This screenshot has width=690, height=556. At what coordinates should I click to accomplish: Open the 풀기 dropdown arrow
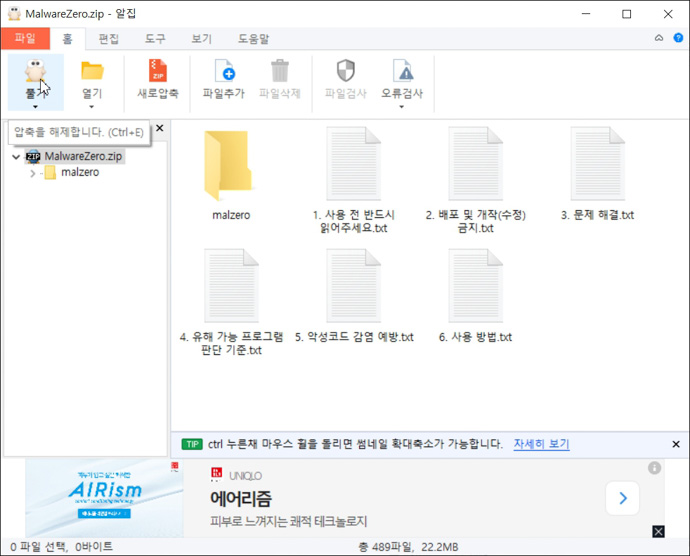[x=35, y=107]
